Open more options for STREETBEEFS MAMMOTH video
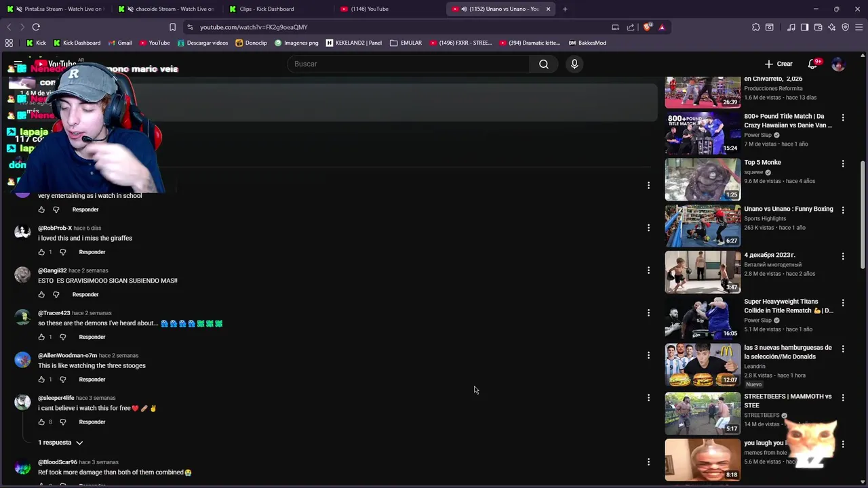 [843, 398]
